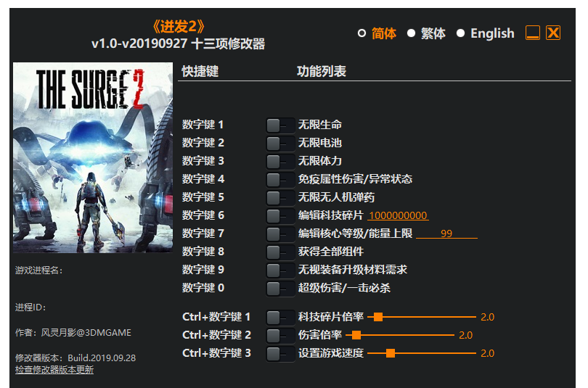Viewport: 588px width, 388px height.
Task: Toggle 无视装备升级材料需求 switch
Action: (x=280, y=270)
